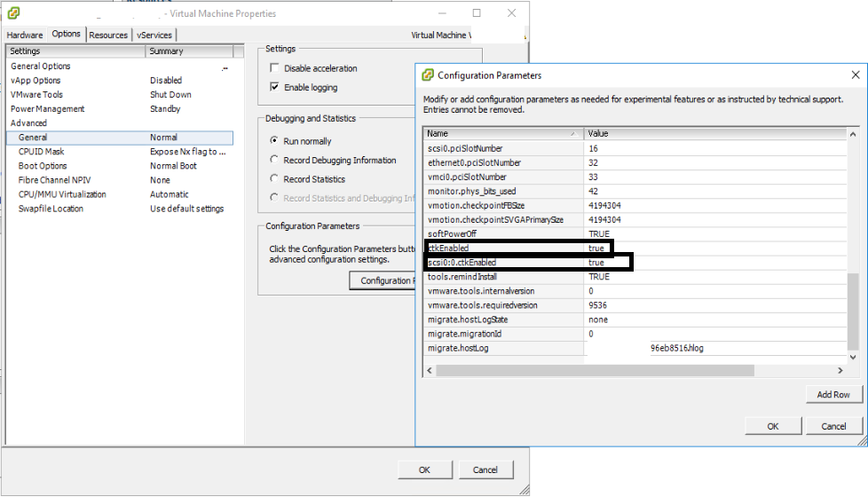Close the Configuration Parameters dialog
Screen dimensions: 868x497
pyautogui.click(x=856, y=75)
